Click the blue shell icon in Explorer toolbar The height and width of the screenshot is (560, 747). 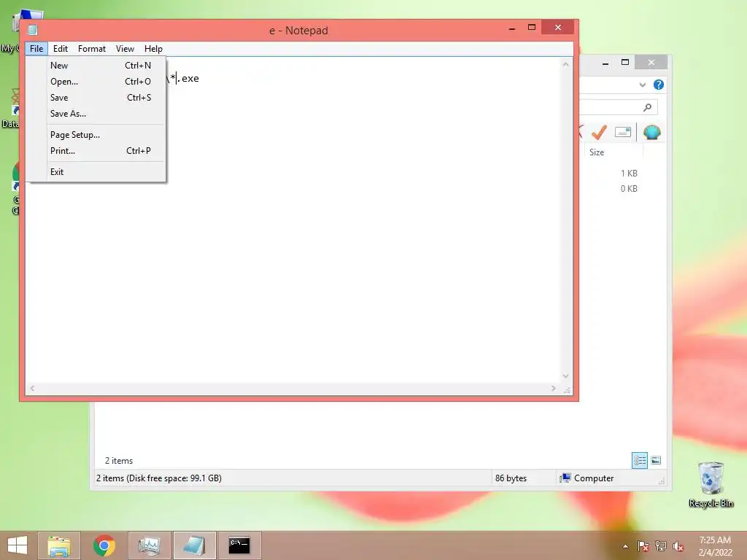[x=651, y=132]
